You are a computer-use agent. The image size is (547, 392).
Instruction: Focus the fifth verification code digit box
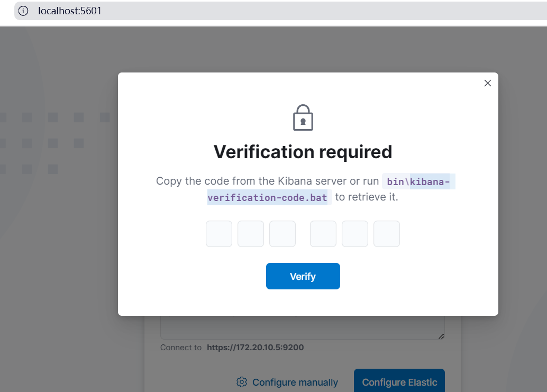tap(355, 234)
